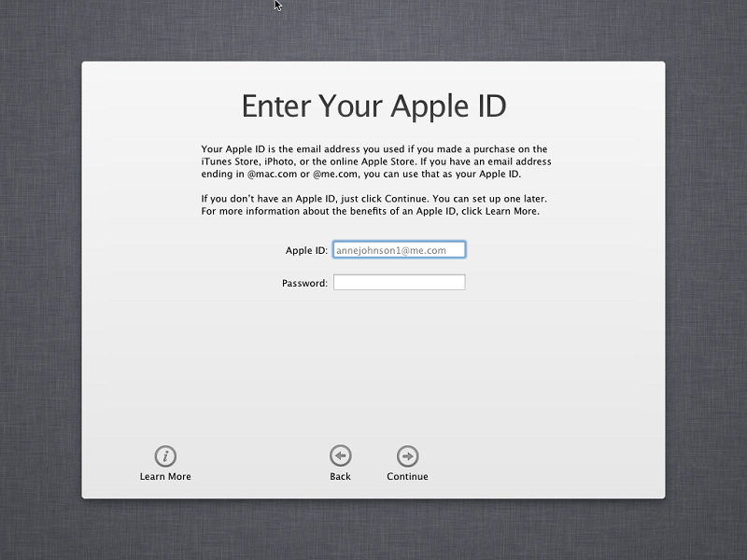This screenshot has width=747, height=560.
Task: Click the paragraph starting 'Your Apple ID is'
Action: click(376, 161)
